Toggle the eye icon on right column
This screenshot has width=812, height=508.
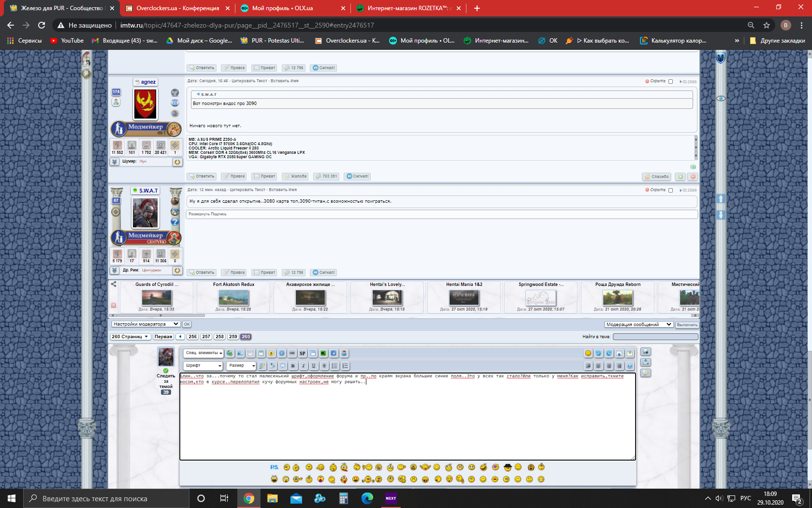coord(721,98)
